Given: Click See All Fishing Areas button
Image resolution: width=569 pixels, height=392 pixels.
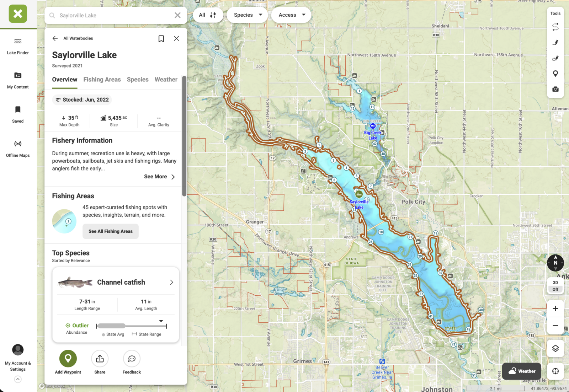Looking at the screenshot, I should [x=111, y=231].
